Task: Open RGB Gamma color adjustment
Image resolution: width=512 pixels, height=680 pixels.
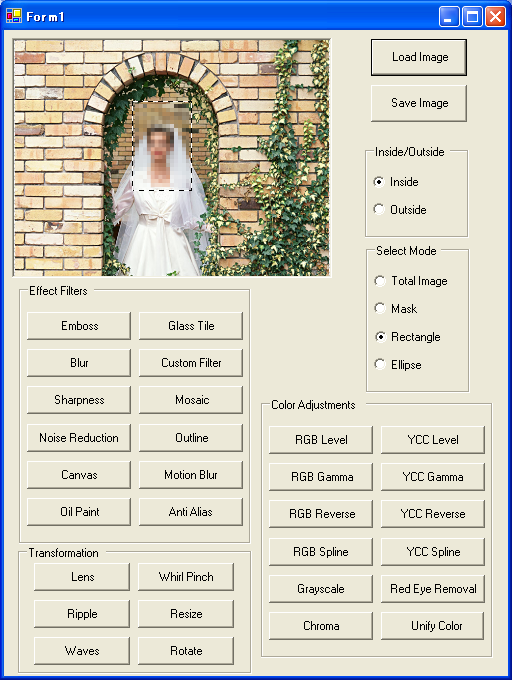Action: pos(321,477)
